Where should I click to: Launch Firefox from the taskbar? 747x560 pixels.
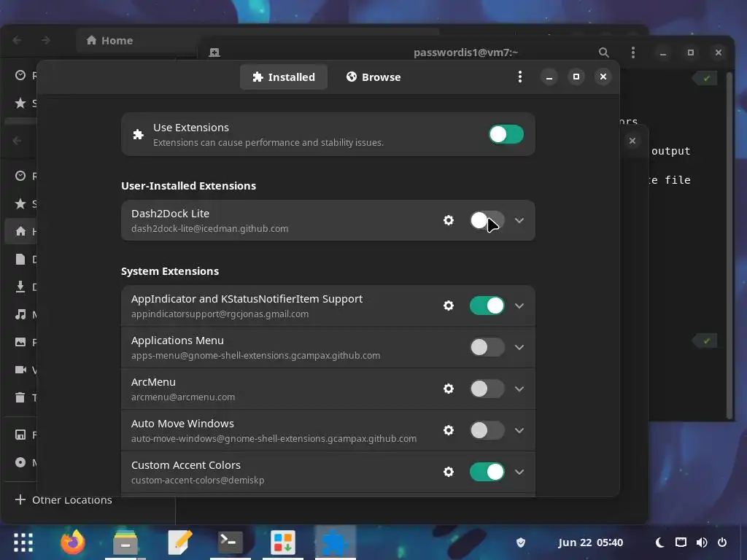coord(73,542)
